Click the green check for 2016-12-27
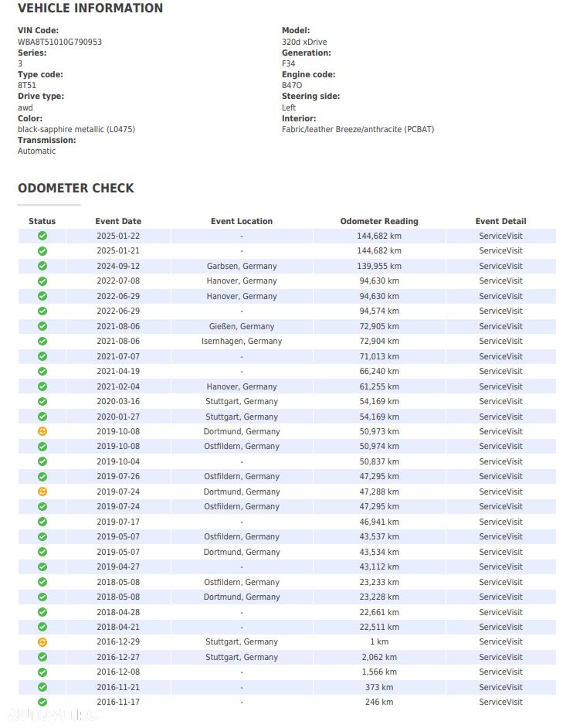573x728 pixels. (42, 657)
